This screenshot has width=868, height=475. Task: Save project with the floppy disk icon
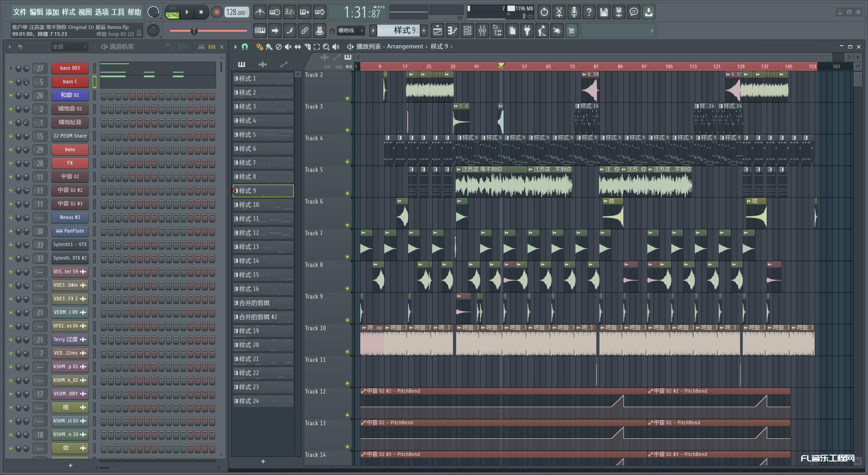tap(604, 12)
